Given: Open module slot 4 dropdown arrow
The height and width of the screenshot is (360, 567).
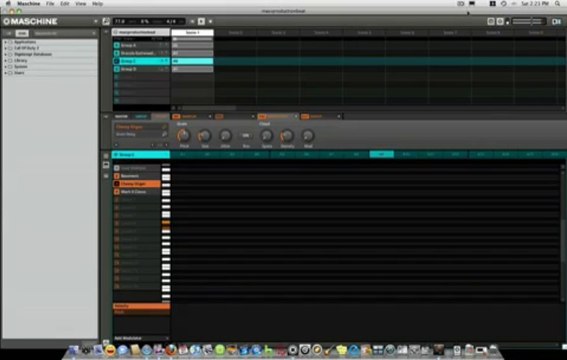Looking at the screenshot, I should click(339, 116).
